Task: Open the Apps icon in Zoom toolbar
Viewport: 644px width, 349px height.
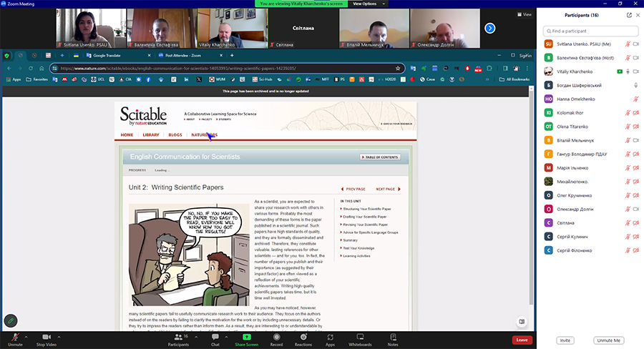Action: pyautogui.click(x=330, y=337)
